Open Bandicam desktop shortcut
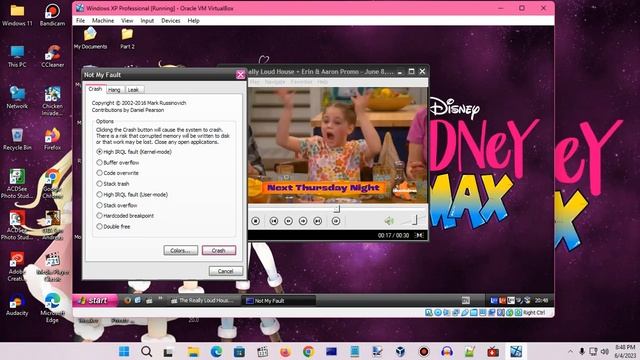Screen dimensions: 640x360 click(x=53, y=15)
